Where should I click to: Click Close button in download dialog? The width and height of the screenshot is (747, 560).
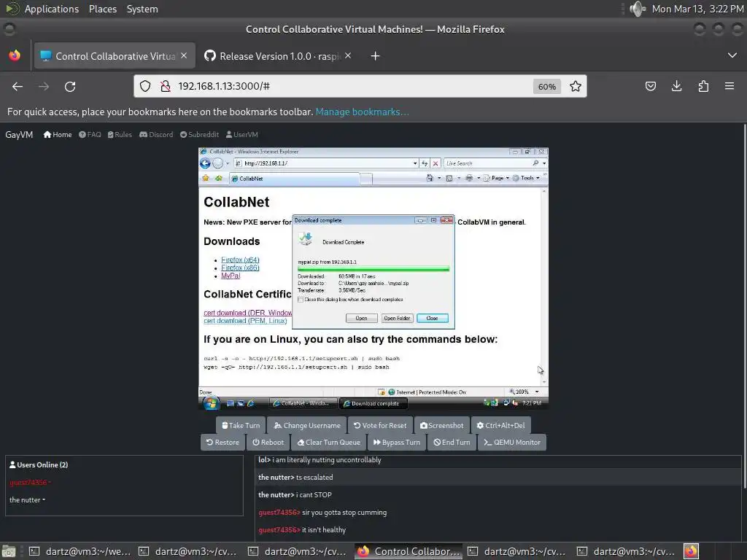click(432, 318)
